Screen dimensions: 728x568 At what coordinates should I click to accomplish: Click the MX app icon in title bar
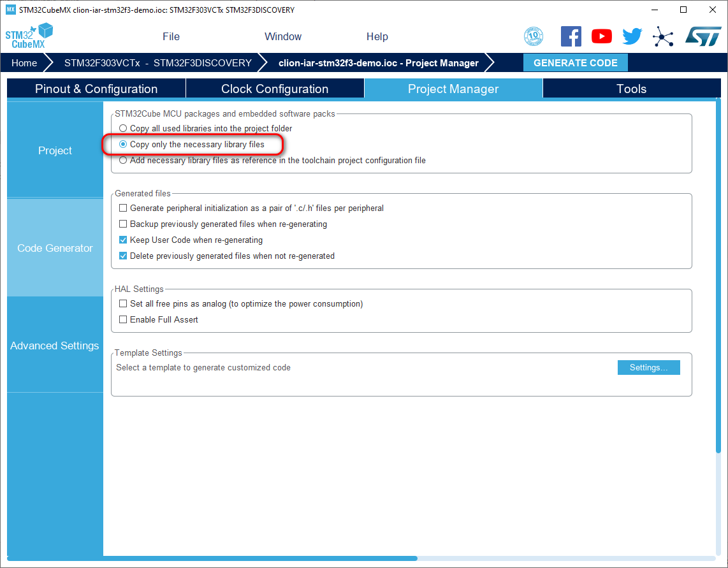click(x=10, y=10)
